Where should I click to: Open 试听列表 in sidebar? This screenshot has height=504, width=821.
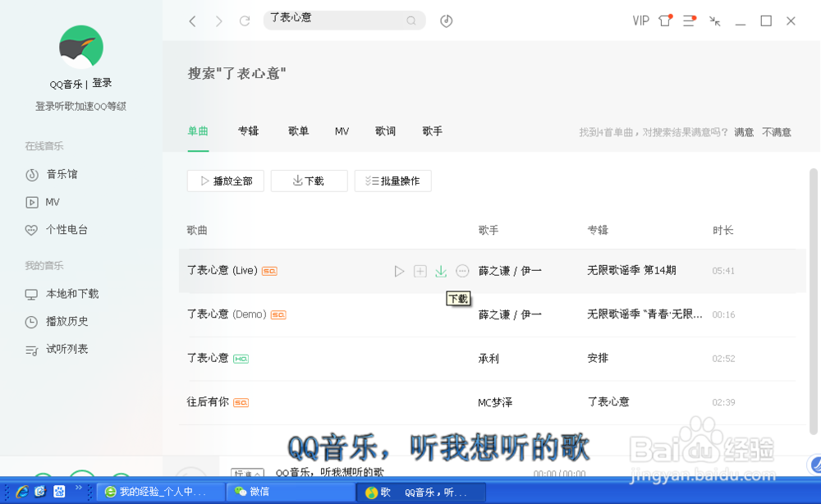[57, 349]
